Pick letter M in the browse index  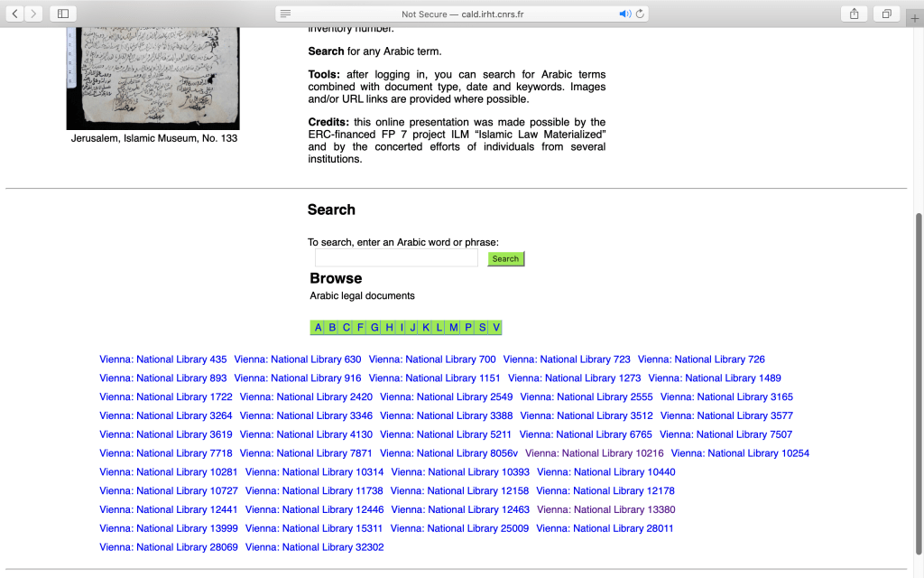pos(453,328)
